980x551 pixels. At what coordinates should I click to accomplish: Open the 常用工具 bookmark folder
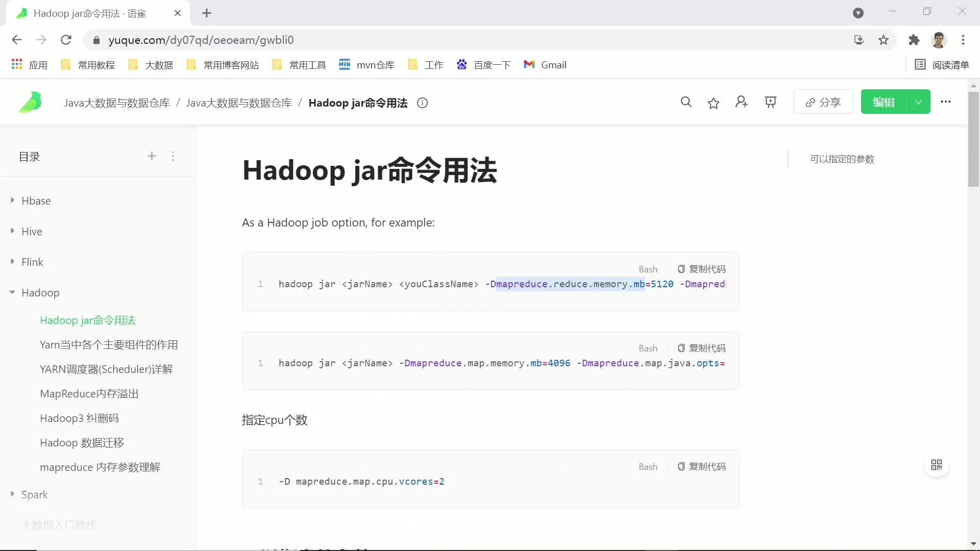299,65
